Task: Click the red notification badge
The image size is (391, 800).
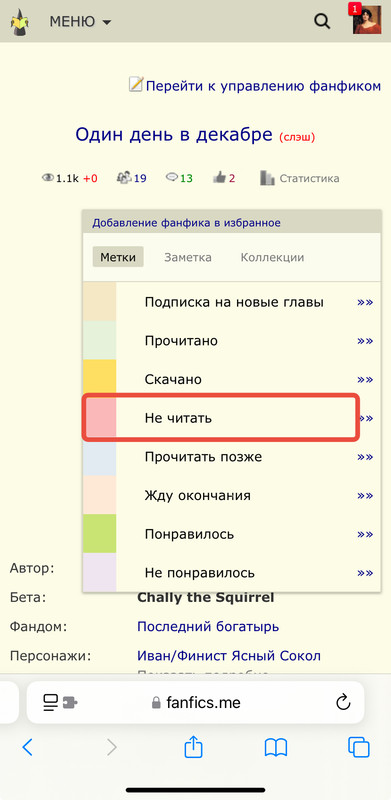Action: (354, 8)
